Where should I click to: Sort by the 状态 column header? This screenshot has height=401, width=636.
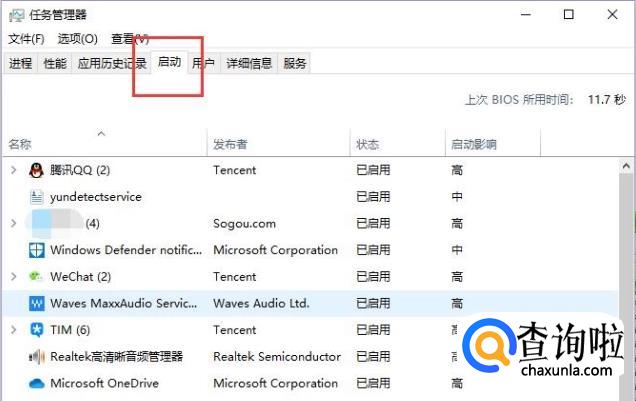398,144
